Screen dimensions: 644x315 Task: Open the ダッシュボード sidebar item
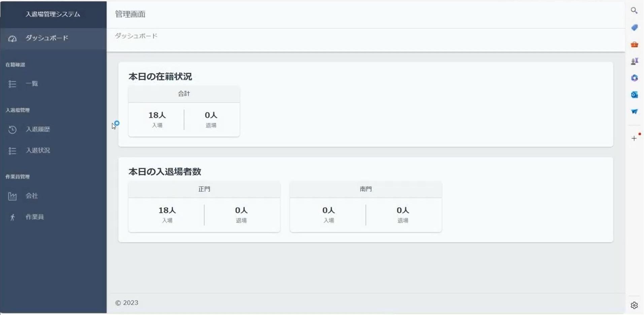point(53,38)
